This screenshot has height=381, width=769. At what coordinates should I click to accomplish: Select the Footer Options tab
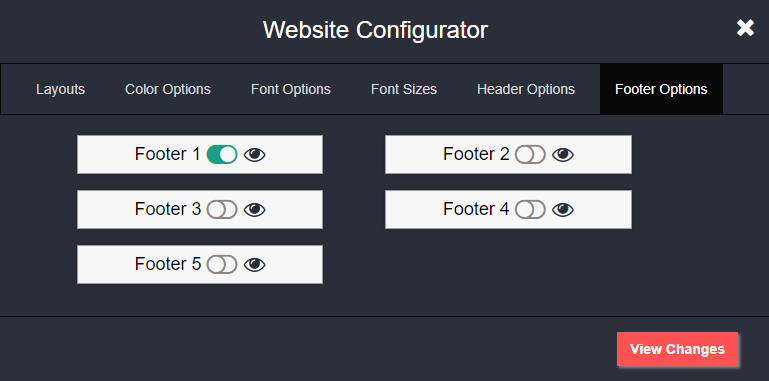[x=661, y=89]
